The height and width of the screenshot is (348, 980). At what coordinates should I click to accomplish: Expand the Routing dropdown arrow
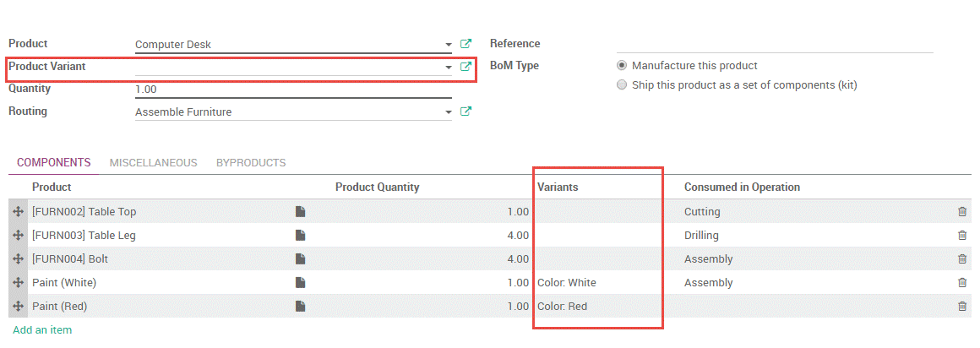[448, 112]
